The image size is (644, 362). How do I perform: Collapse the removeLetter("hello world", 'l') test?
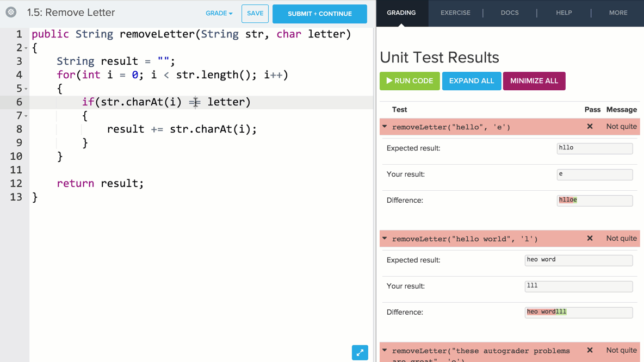coord(385,239)
